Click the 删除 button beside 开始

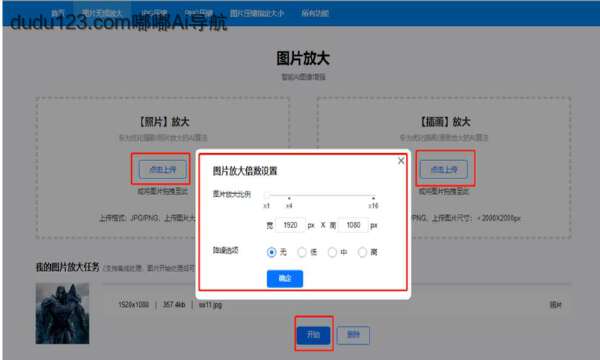click(x=353, y=335)
